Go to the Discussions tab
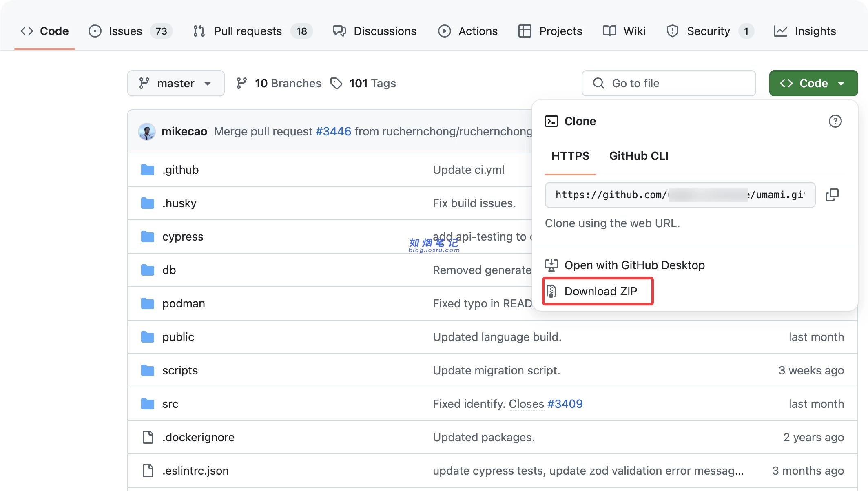This screenshot has width=868, height=491. [x=374, y=31]
